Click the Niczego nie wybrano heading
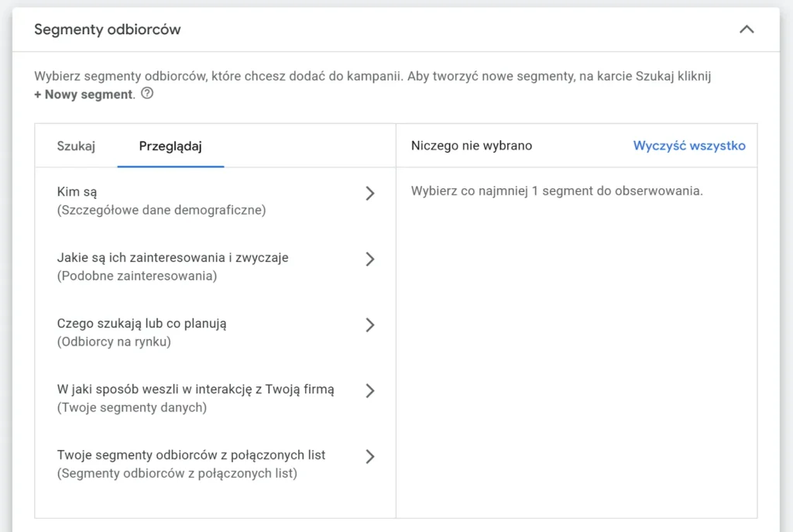 [x=472, y=146]
